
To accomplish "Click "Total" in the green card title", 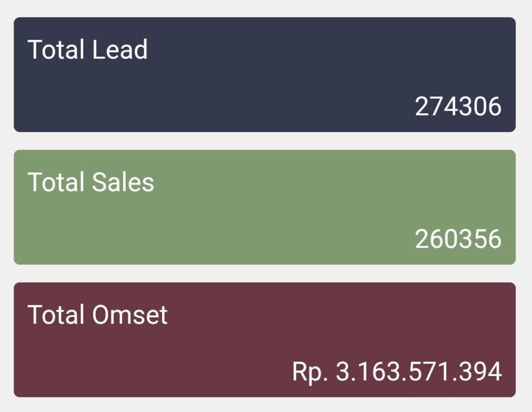I will [x=56, y=182].
